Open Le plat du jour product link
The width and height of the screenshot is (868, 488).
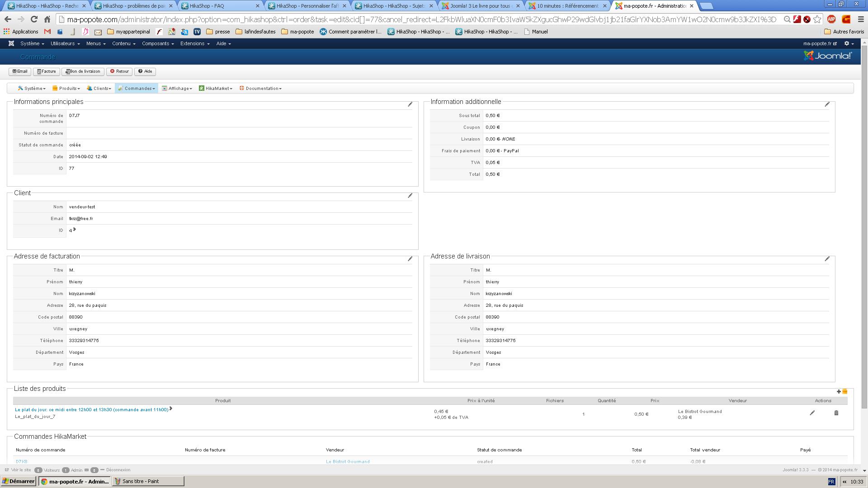click(x=91, y=410)
